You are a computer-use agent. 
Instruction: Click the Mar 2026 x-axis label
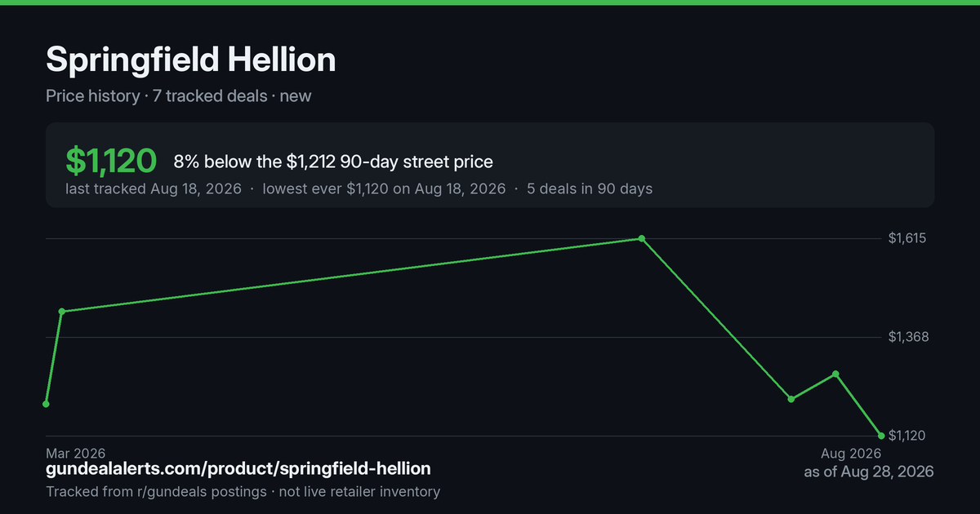[75, 453]
